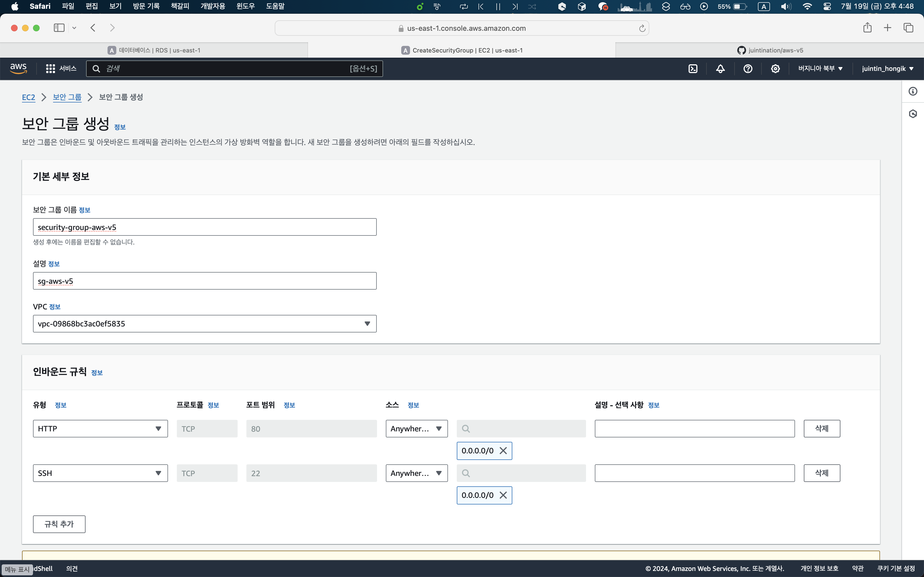Click the 보안 그룹 breadcrumb link
Image resolution: width=924 pixels, height=577 pixels.
pyautogui.click(x=67, y=97)
